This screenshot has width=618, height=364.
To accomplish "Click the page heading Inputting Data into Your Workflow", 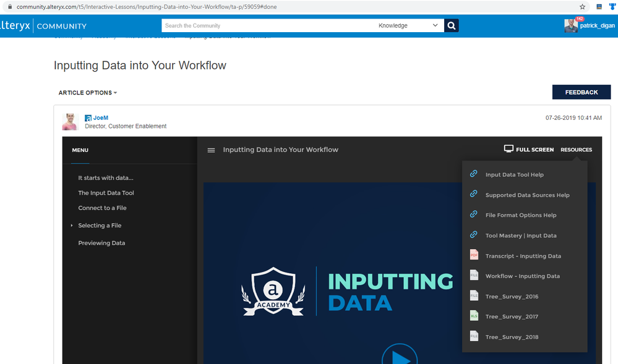I will [140, 66].
